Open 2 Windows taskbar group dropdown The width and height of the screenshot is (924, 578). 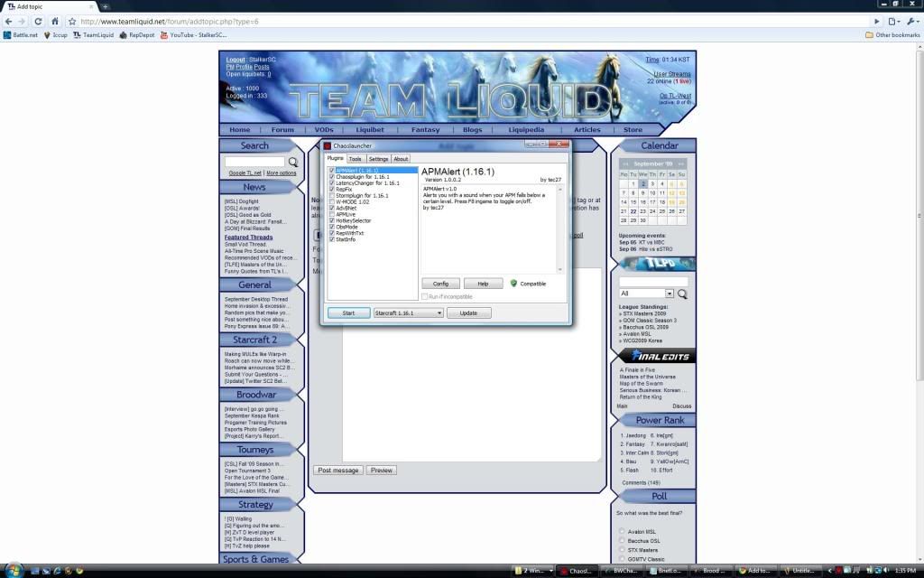534,571
